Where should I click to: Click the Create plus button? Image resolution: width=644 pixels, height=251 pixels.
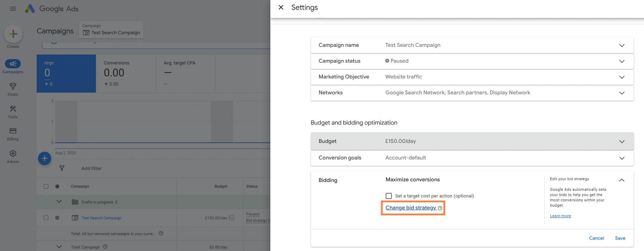[x=13, y=34]
